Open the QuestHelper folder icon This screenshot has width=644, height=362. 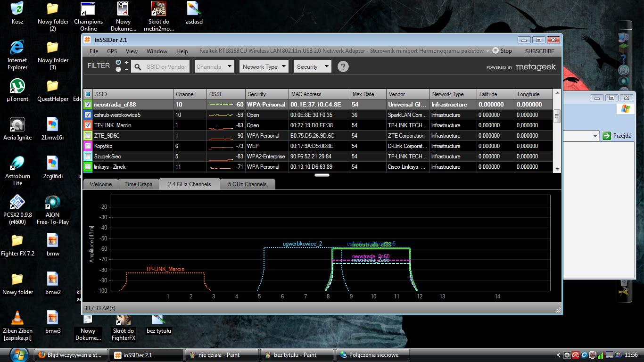click(x=53, y=90)
